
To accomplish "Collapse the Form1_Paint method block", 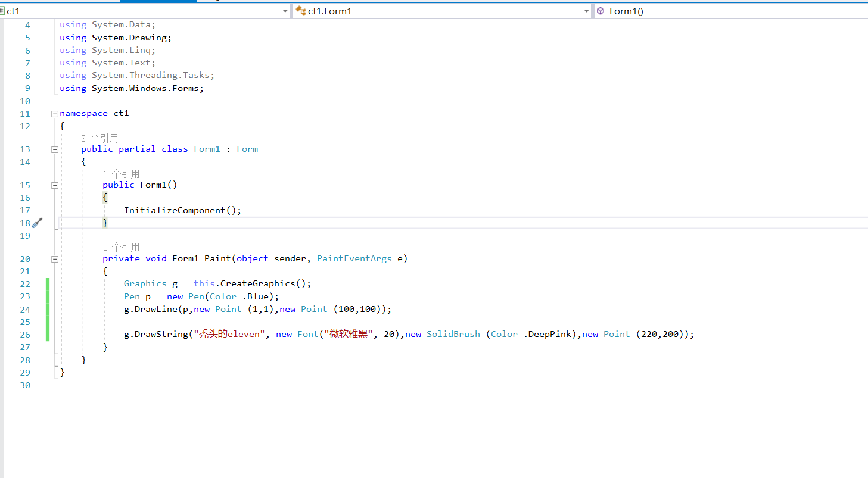I will (x=54, y=258).
